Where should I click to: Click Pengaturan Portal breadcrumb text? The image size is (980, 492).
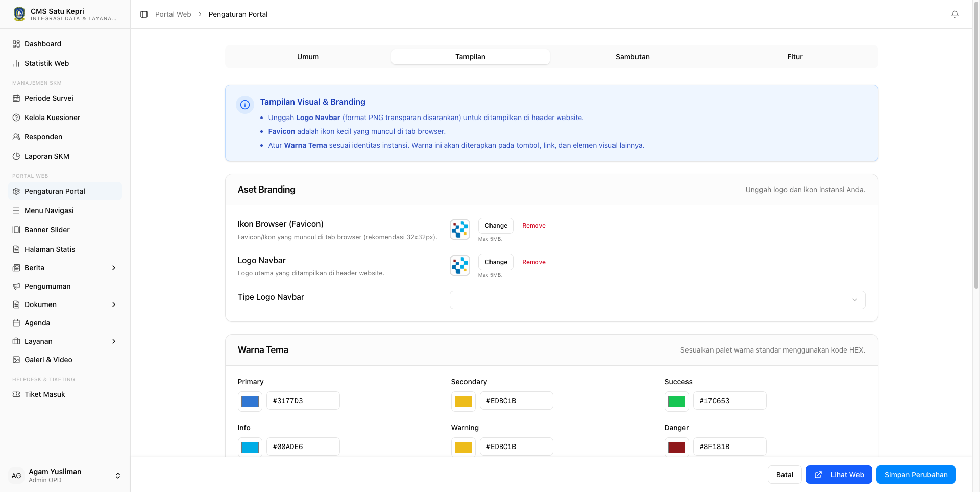(x=238, y=14)
